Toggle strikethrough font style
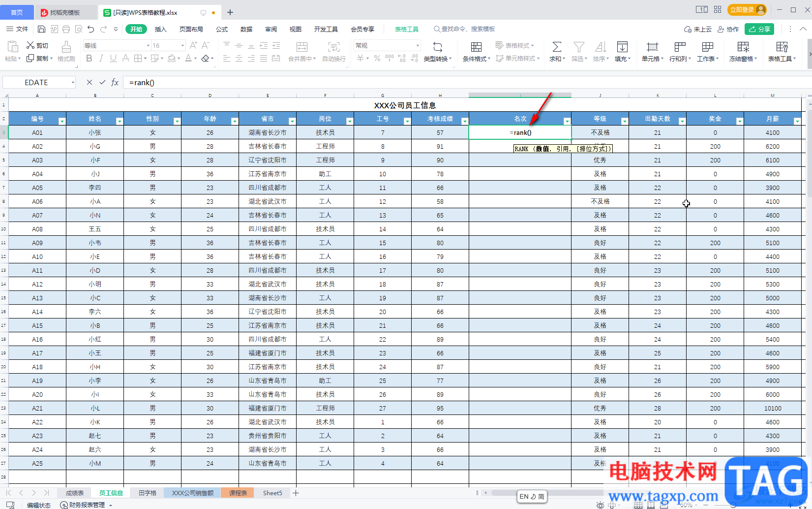Screen dimensions: 812x509 pos(125,58)
